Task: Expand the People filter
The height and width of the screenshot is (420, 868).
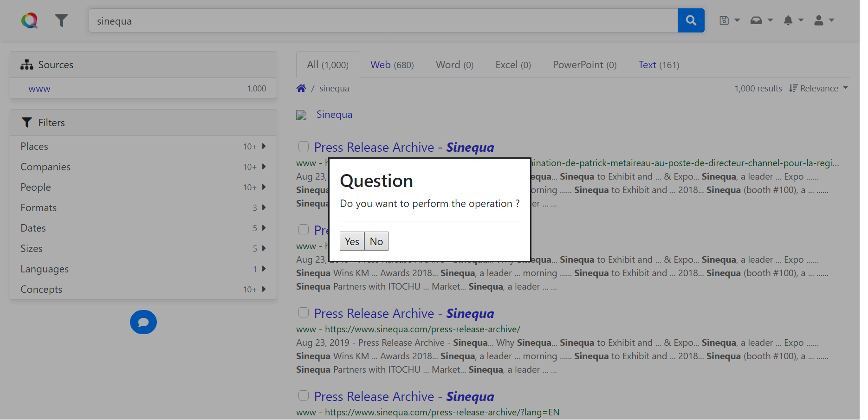Action: 143,187
